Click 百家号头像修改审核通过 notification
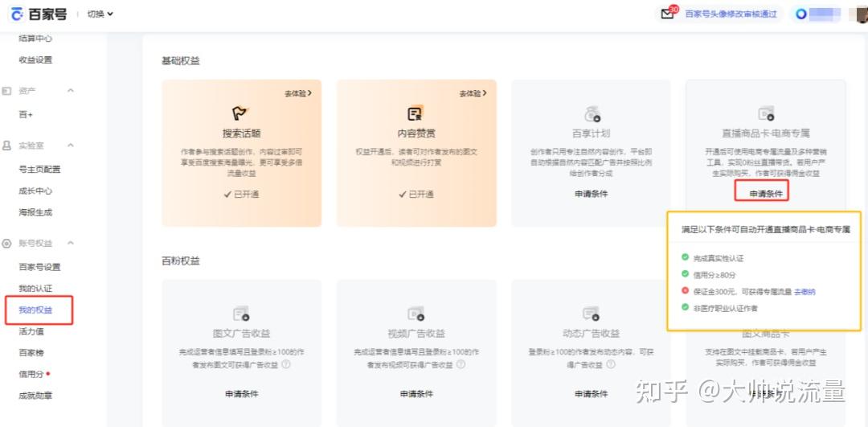 point(731,14)
